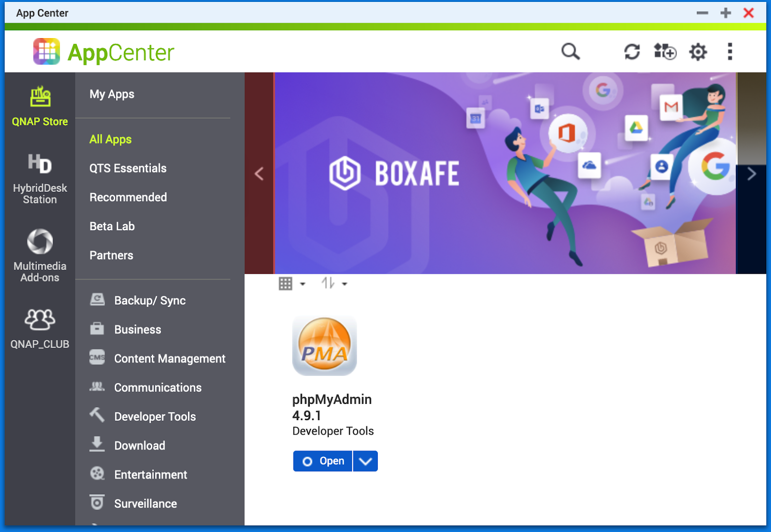The width and height of the screenshot is (771, 532).
Task: Open App Center settings gear
Action: pyautogui.click(x=698, y=52)
